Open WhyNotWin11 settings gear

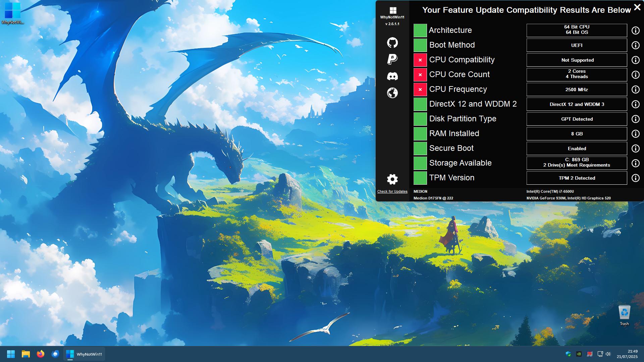tap(392, 179)
